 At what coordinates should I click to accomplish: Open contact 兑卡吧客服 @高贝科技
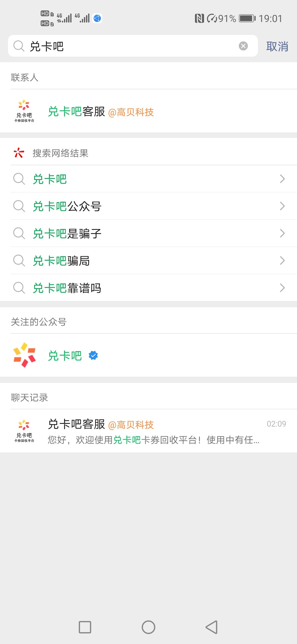coord(101,112)
